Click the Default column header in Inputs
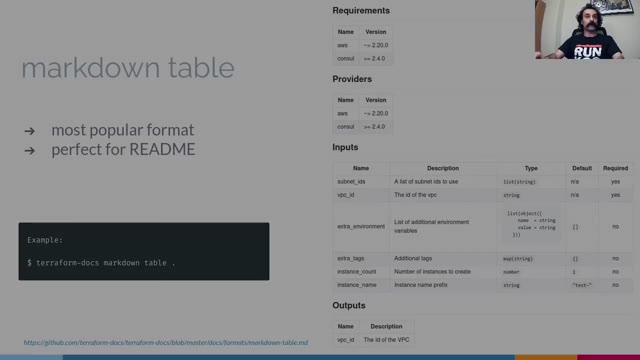Viewport: 640px width, 360px height. click(582, 168)
